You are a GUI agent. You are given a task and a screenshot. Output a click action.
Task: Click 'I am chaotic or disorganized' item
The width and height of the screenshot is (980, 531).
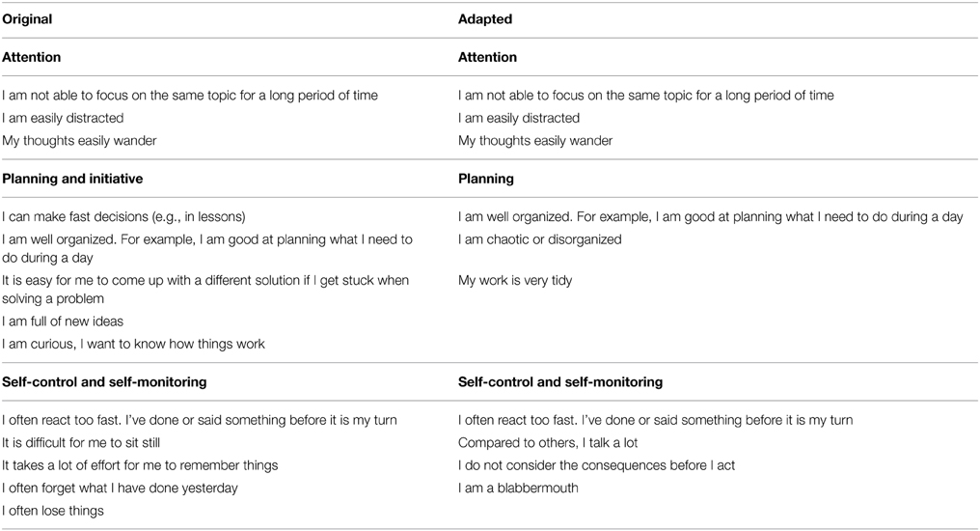(x=540, y=239)
